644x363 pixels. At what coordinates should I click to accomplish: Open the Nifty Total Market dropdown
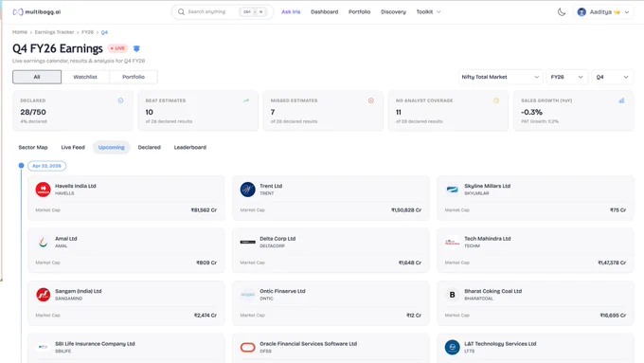tap(500, 77)
